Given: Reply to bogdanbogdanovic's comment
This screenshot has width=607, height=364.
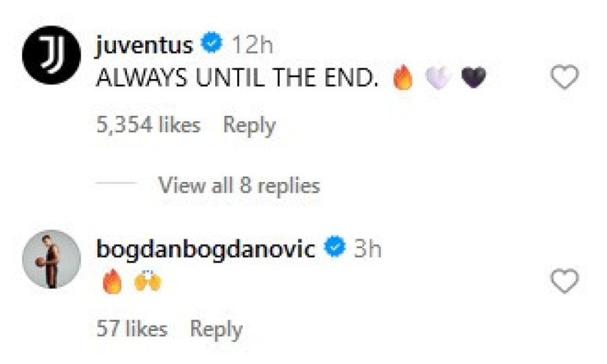Looking at the screenshot, I should coord(216,329).
